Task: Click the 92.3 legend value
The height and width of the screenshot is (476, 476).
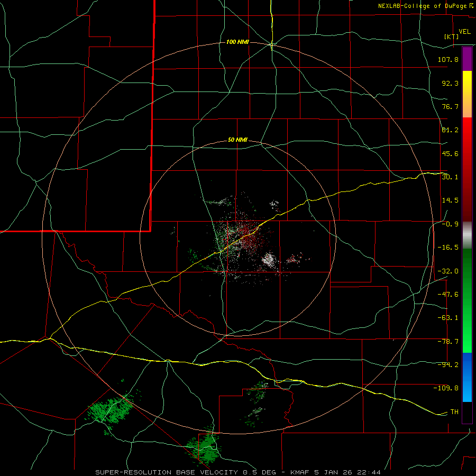Action: [450, 83]
